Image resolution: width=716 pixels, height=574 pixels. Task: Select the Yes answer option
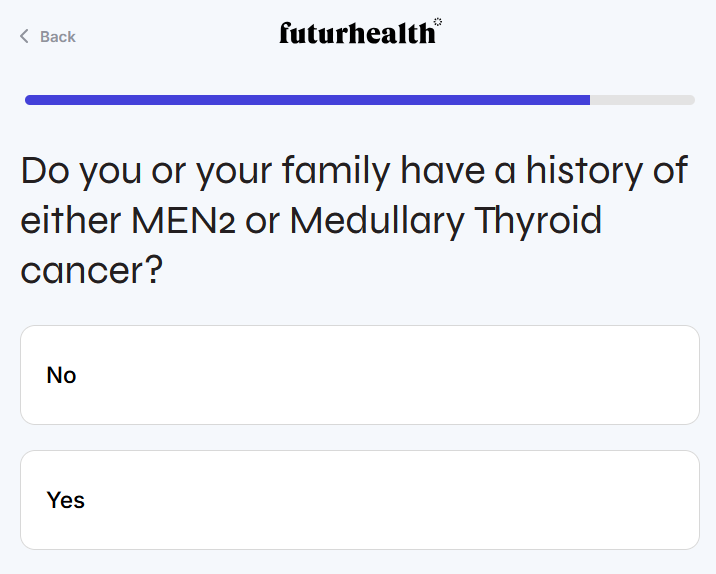tap(359, 500)
